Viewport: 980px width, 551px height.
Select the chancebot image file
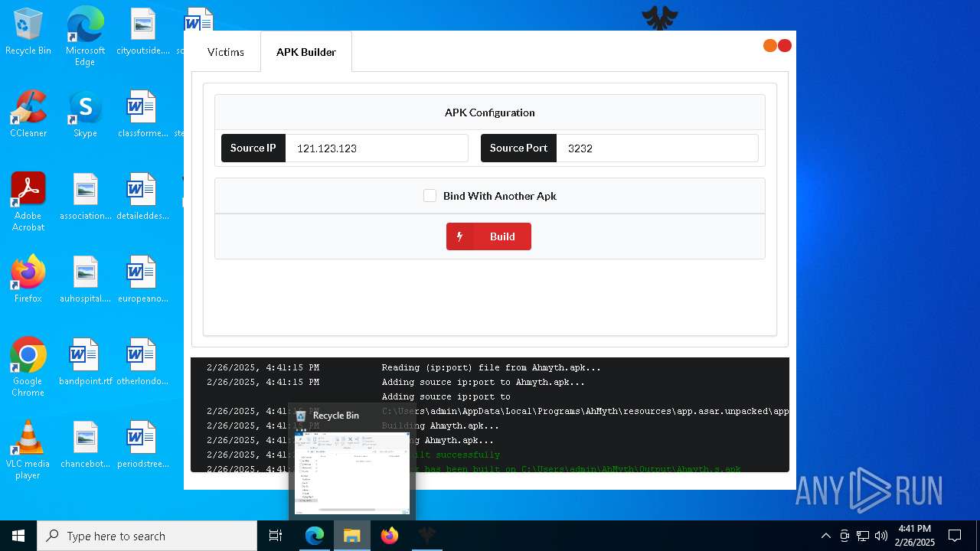click(x=85, y=445)
